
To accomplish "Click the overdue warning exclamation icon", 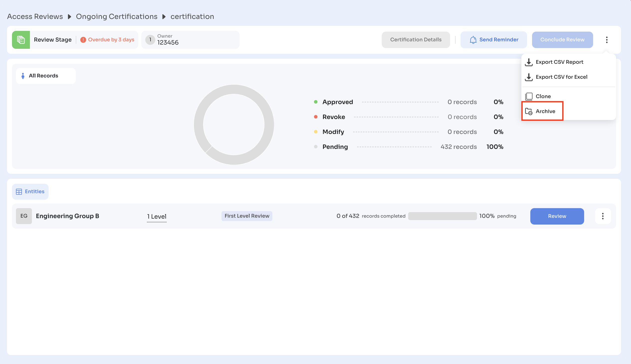I will point(83,40).
